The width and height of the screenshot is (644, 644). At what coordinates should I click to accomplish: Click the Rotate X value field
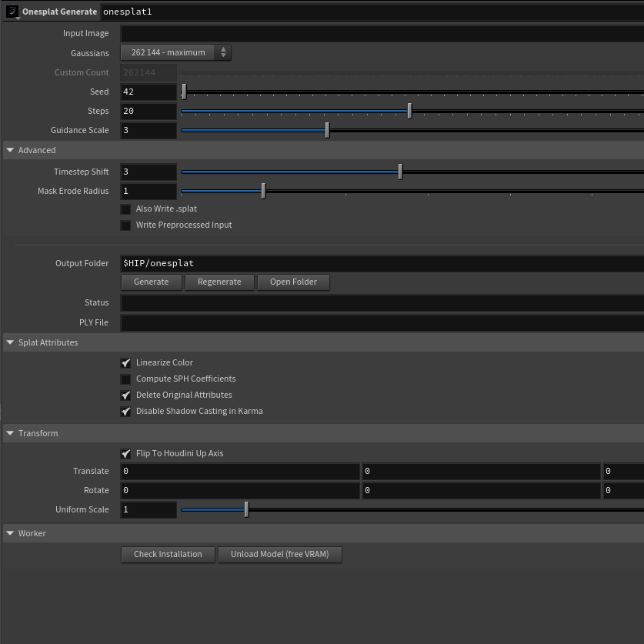tap(240, 490)
